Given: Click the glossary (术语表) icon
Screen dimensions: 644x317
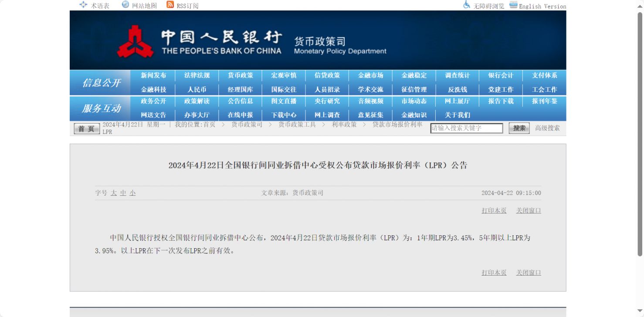Looking at the screenshot, I should tap(83, 5).
